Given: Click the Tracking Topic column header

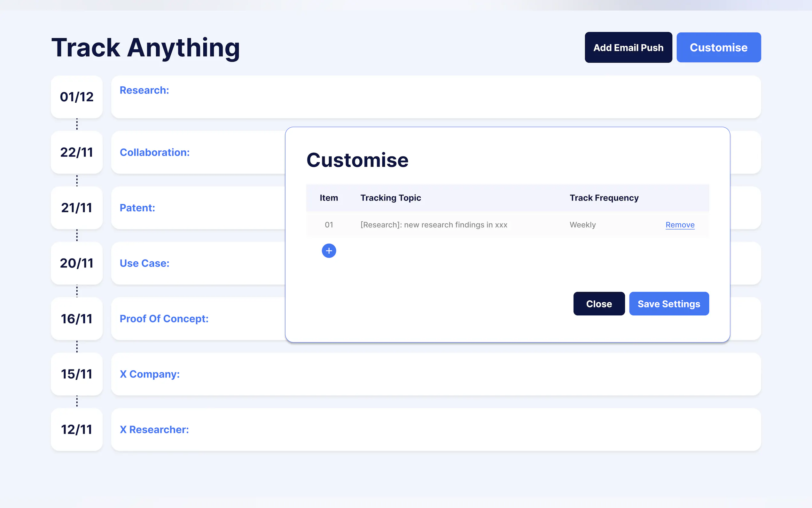Looking at the screenshot, I should [390, 198].
